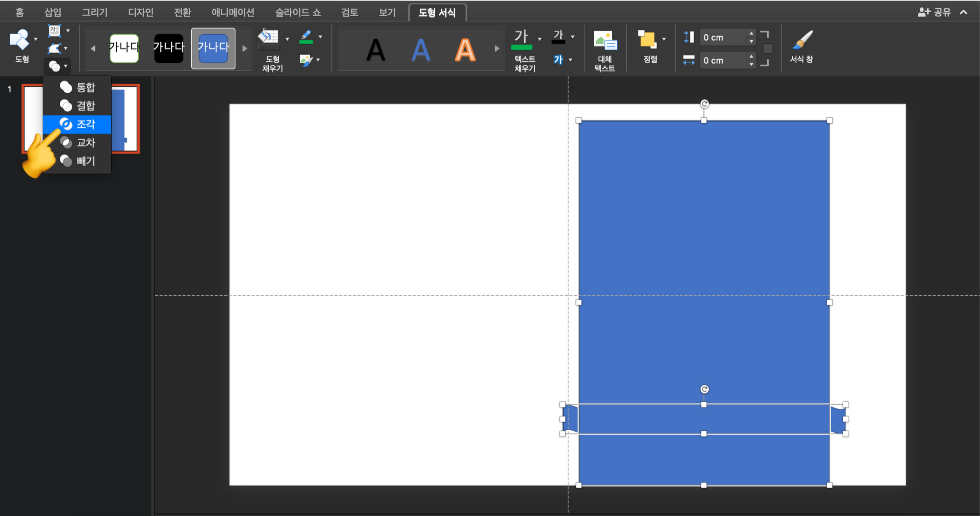Apply the blue A WordArt style

pos(421,50)
